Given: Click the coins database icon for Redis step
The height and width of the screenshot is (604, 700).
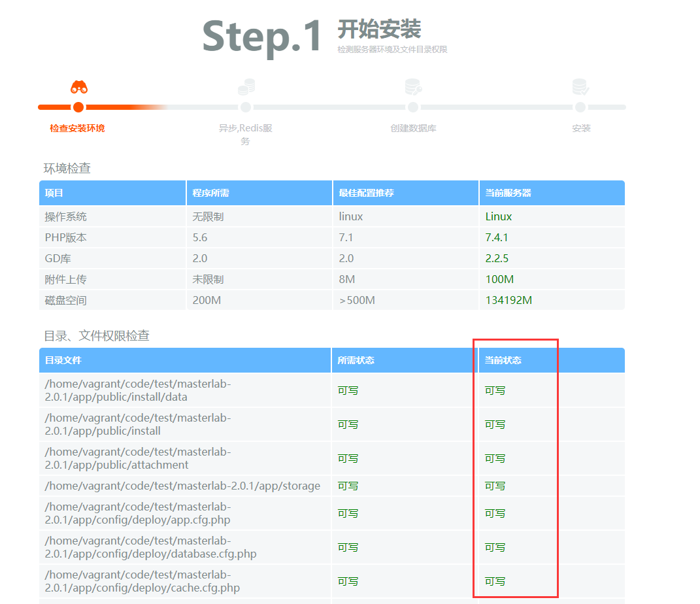Looking at the screenshot, I should click(x=246, y=86).
